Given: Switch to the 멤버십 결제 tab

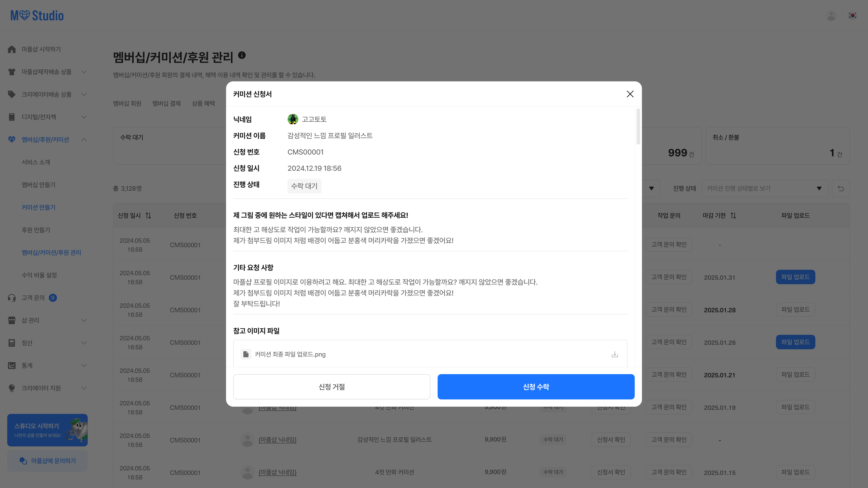Looking at the screenshot, I should (x=167, y=103).
